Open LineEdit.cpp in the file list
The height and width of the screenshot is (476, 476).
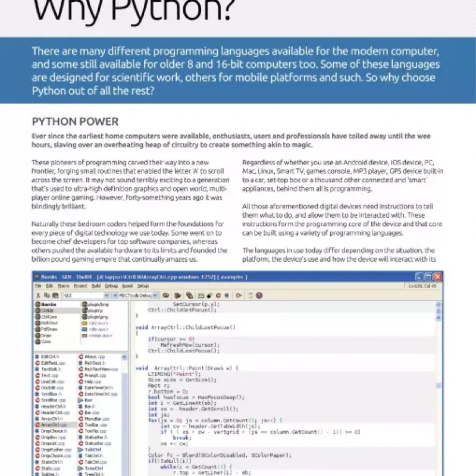coord(50,381)
